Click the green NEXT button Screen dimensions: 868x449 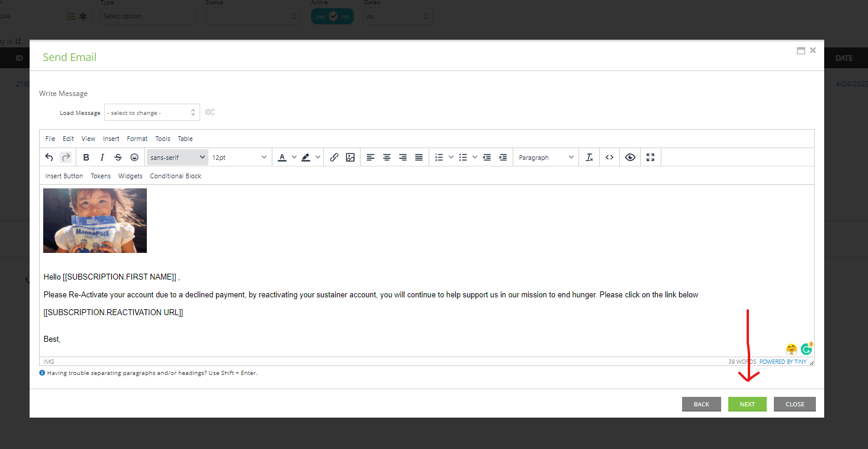747,404
